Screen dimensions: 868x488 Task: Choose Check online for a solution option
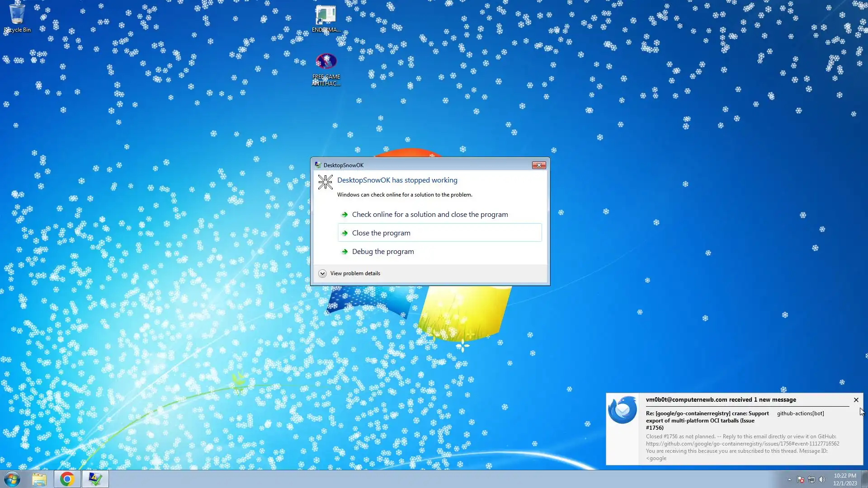coord(429,215)
